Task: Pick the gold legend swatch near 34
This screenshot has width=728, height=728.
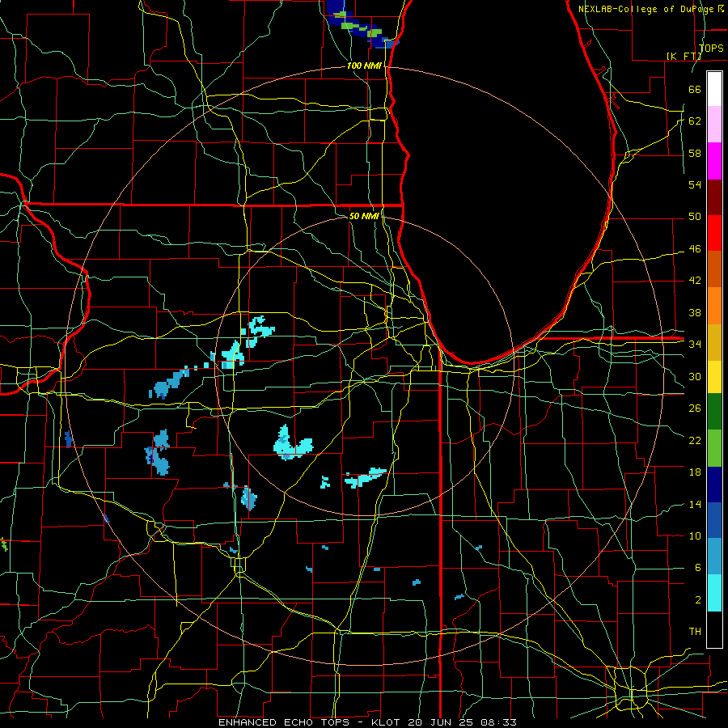Action: [x=714, y=342]
